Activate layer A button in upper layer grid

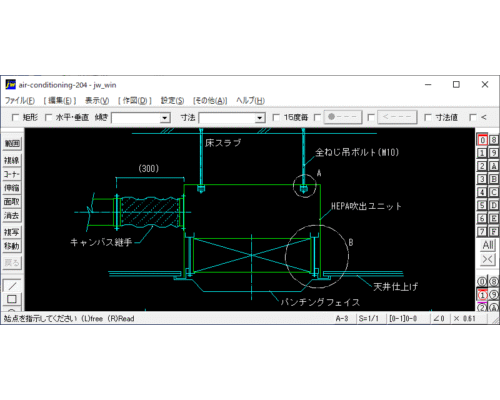tap(494, 166)
